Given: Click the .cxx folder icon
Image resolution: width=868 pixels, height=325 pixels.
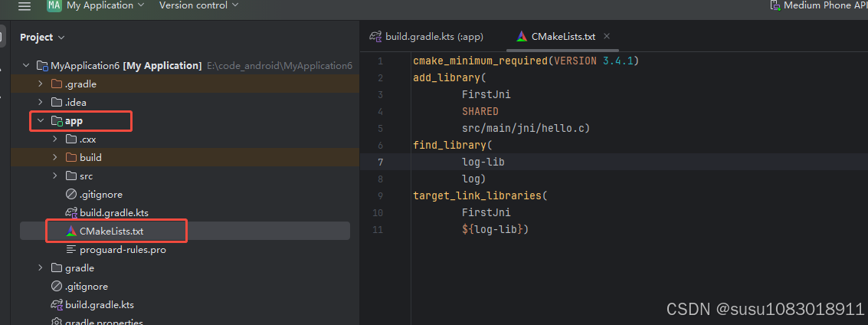Looking at the screenshot, I should pos(70,140).
